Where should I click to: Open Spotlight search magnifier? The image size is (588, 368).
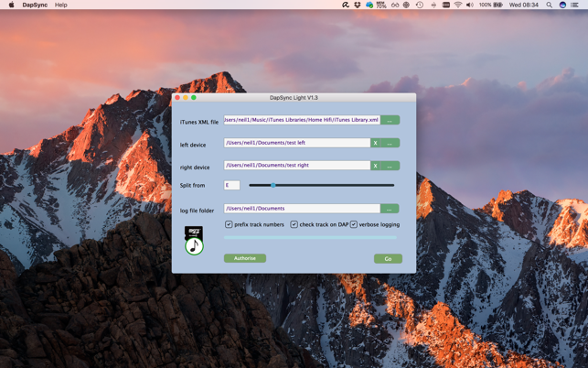pos(549,5)
